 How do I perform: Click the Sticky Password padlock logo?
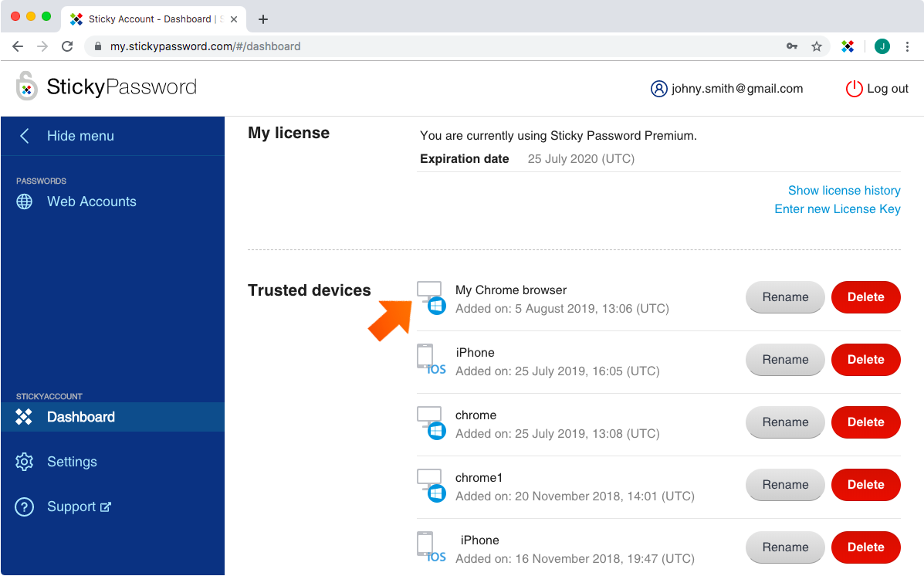25,86
